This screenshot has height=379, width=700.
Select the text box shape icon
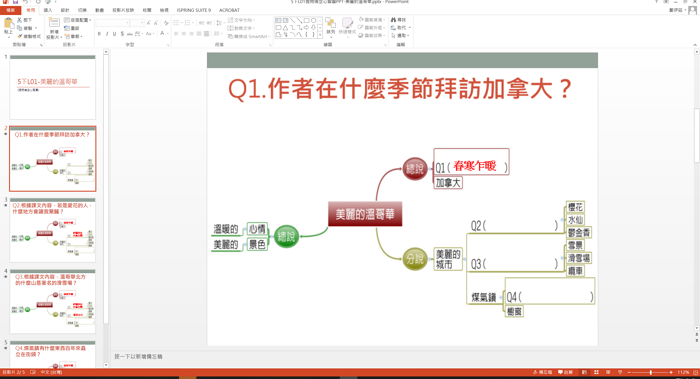(278, 21)
